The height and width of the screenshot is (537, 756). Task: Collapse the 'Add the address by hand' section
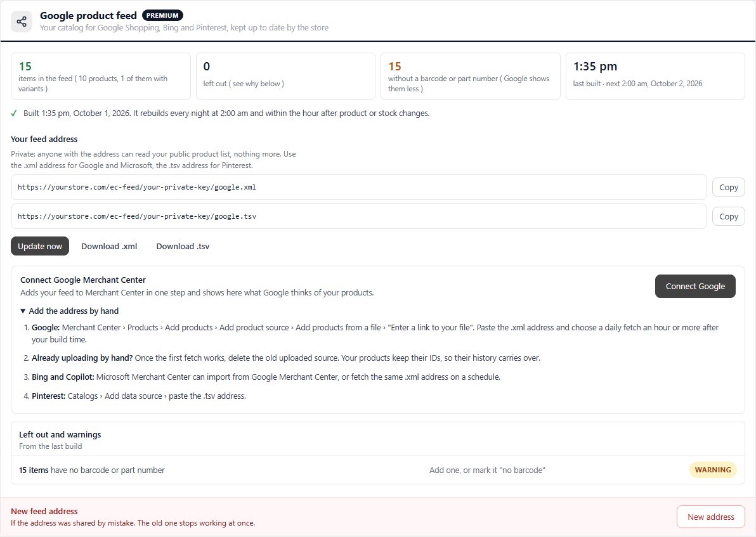tap(69, 311)
